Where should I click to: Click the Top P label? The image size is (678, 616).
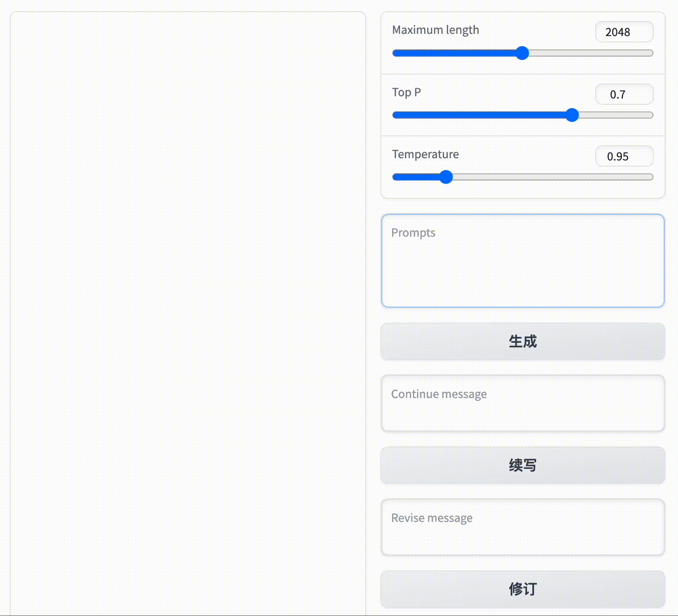[406, 92]
